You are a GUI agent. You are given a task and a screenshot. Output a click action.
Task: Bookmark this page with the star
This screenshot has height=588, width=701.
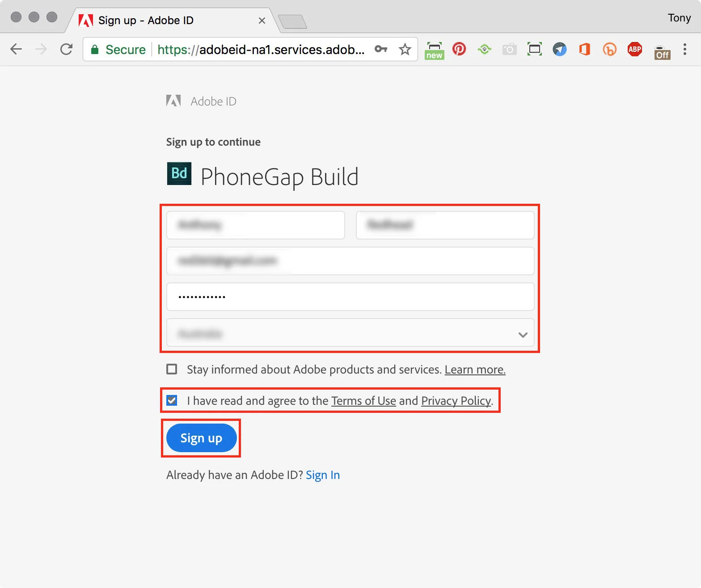tap(405, 49)
